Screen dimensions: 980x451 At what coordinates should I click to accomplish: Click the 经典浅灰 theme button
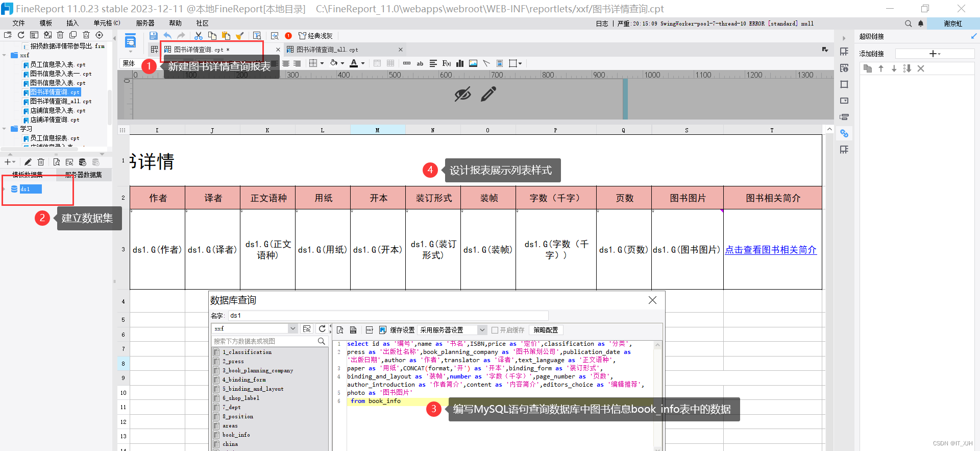[x=315, y=36]
